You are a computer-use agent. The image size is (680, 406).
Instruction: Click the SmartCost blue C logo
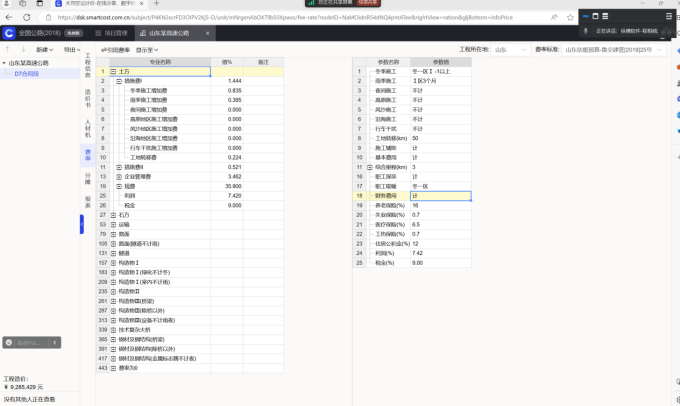coord(9,33)
